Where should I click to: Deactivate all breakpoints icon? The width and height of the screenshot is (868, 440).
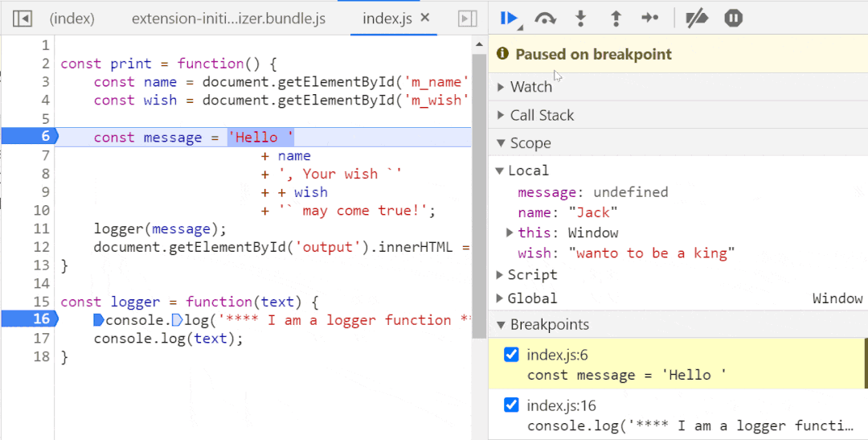697,19
